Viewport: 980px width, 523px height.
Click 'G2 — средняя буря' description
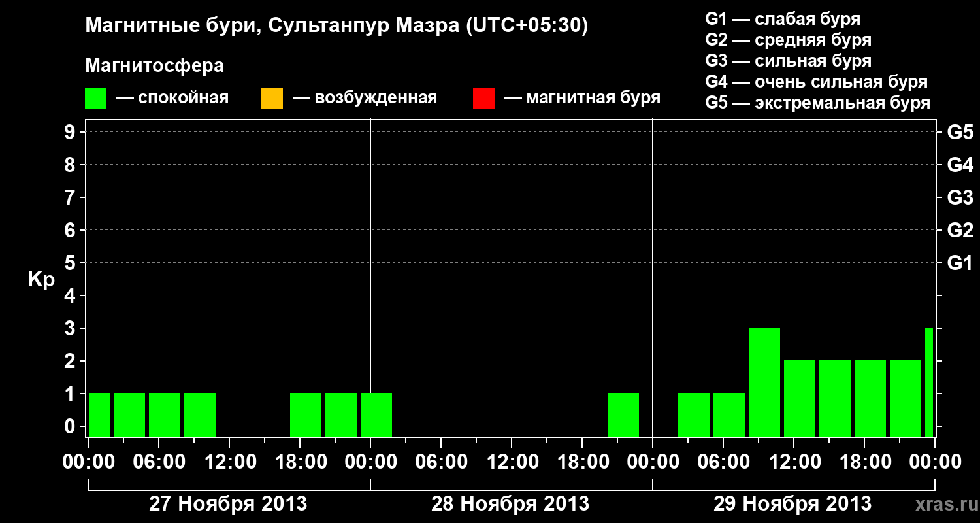click(789, 40)
